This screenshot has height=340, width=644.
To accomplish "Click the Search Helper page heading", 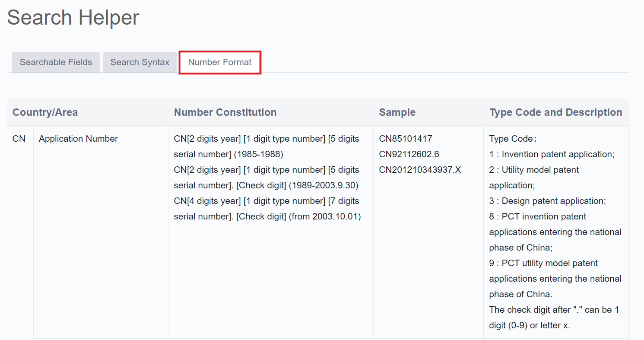I will (73, 18).
